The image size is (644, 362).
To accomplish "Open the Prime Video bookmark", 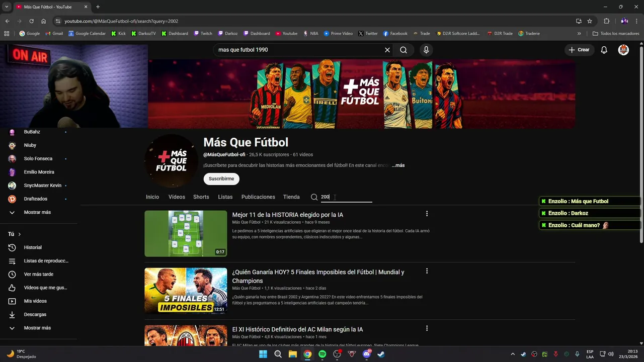I will coord(338,34).
